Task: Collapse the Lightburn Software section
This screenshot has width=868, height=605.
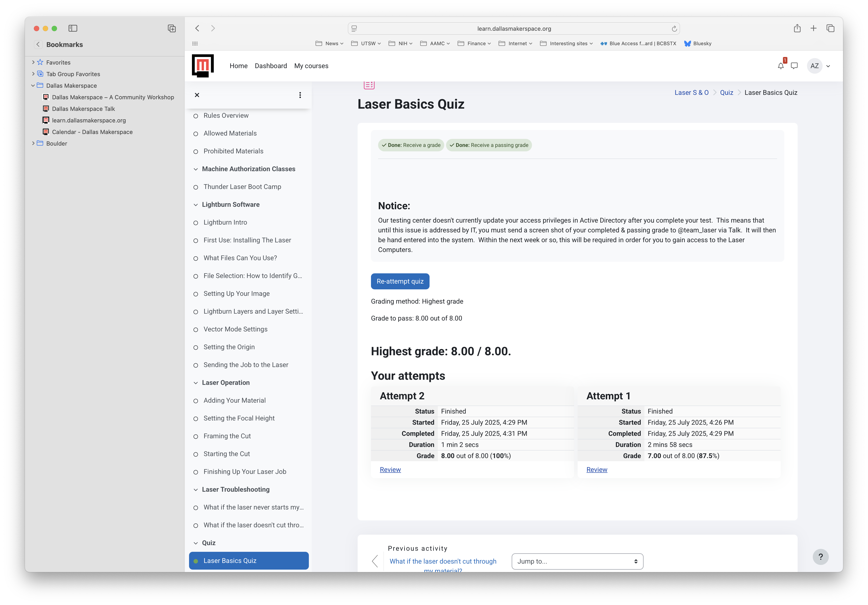Action: click(x=196, y=205)
